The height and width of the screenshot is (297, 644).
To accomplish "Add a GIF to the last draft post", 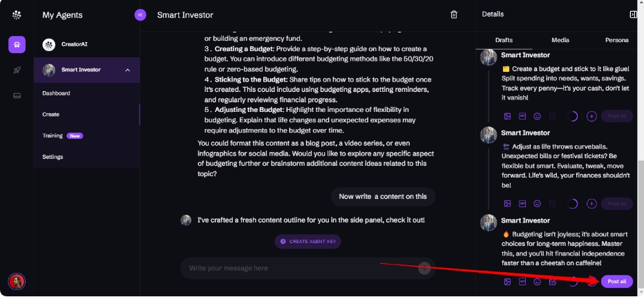I will [522, 282].
